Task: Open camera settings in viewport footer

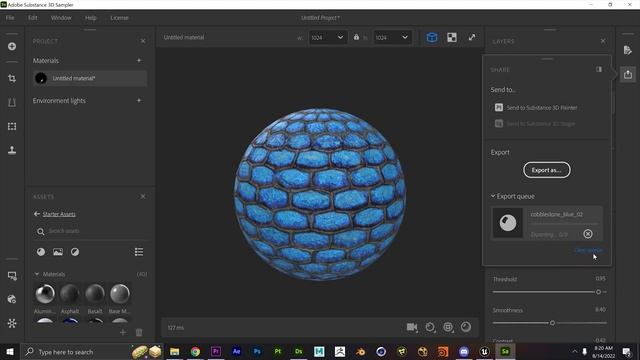Action: (x=412, y=327)
